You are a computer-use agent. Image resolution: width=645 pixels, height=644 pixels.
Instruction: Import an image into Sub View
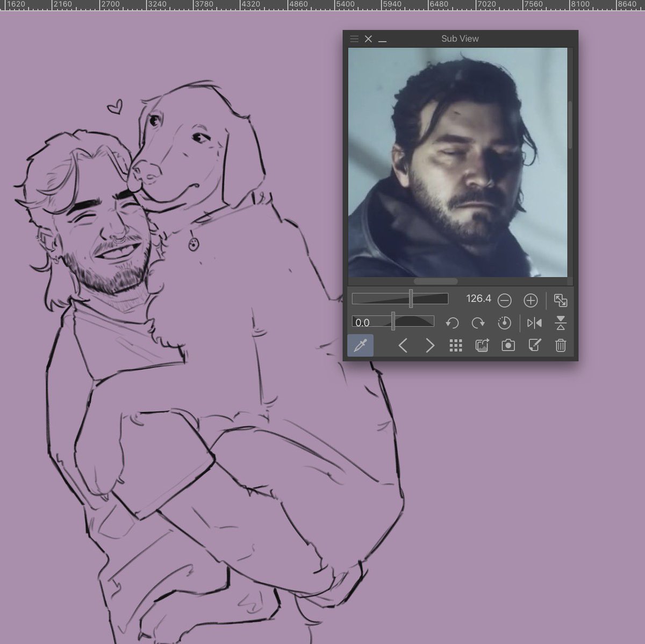click(x=482, y=345)
